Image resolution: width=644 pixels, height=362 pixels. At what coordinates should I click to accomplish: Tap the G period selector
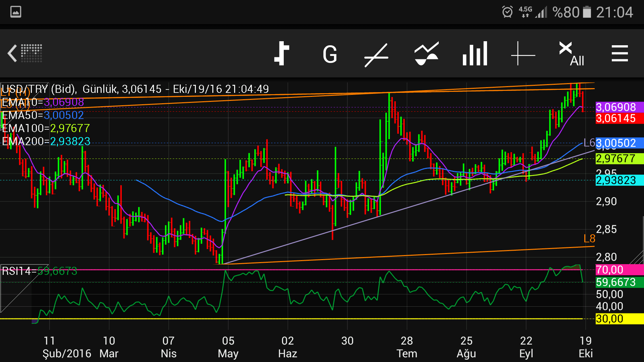pyautogui.click(x=330, y=54)
